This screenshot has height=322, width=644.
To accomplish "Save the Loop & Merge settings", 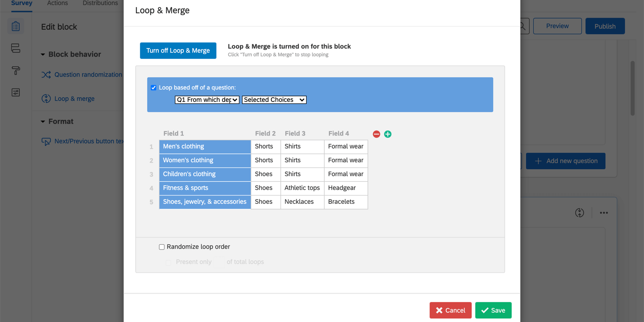I will pos(493,310).
